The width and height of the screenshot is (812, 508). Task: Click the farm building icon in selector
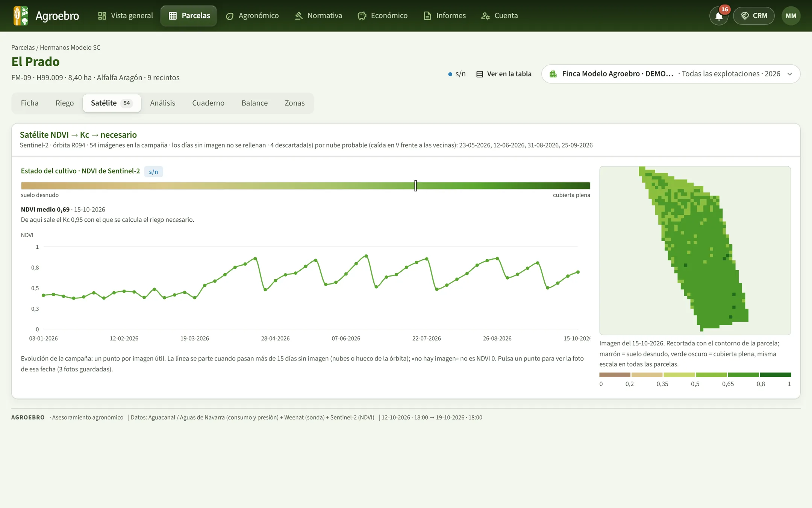(x=553, y=74)
